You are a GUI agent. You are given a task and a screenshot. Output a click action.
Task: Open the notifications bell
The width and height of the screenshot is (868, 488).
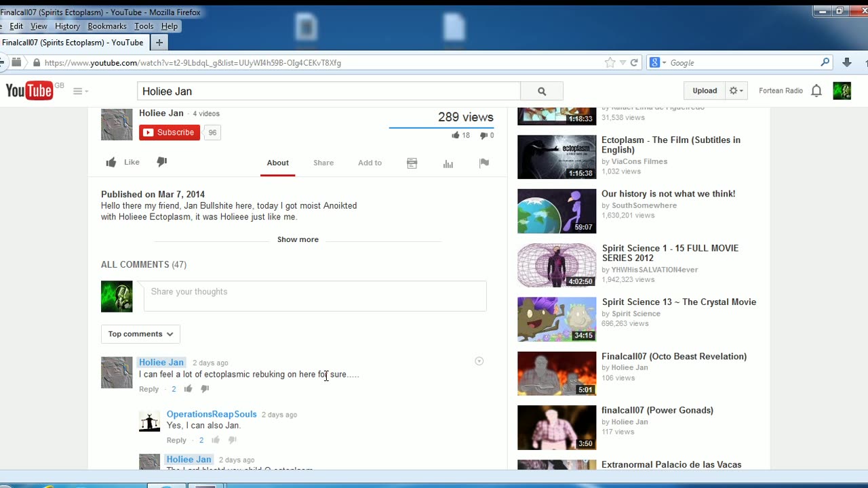[816, 91]
